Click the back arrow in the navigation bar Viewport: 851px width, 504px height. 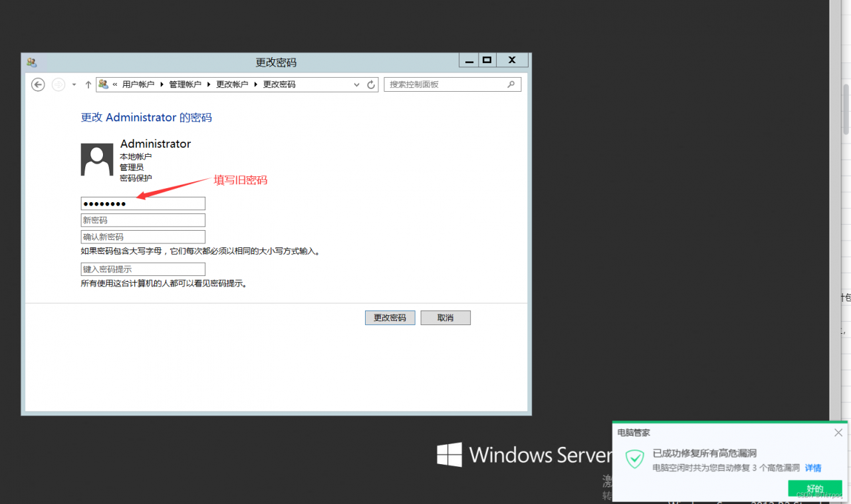(39, 84)
